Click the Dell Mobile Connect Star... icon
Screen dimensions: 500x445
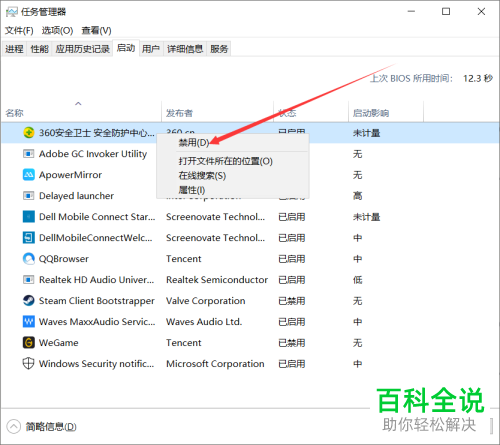29,217
